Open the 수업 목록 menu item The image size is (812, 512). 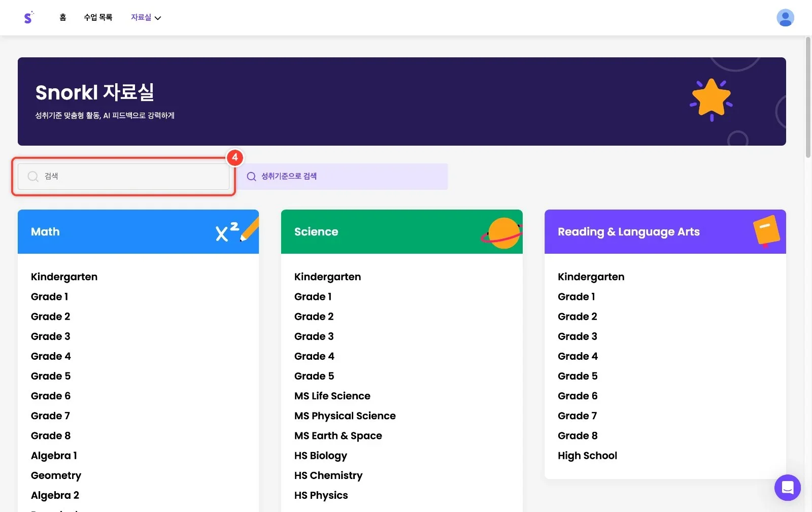(98, 17)
